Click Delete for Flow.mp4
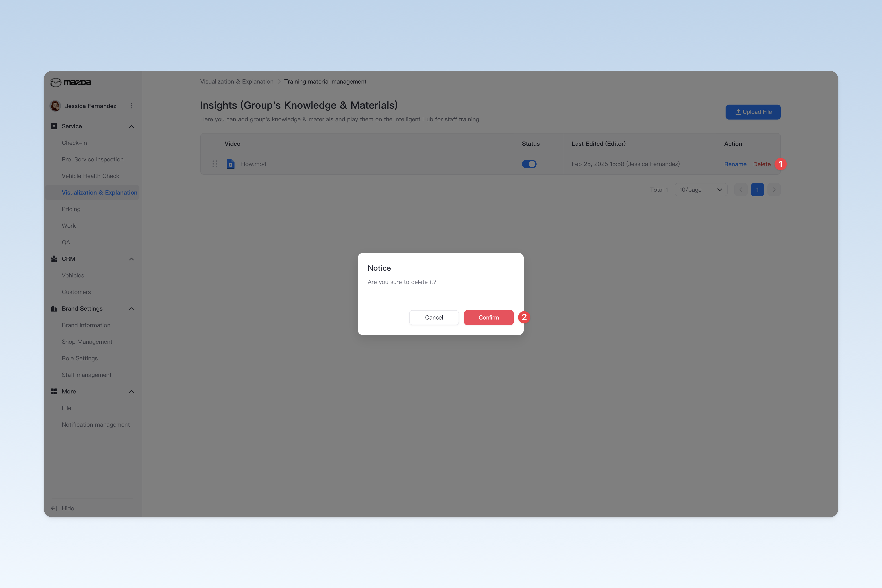 point(762,164)
